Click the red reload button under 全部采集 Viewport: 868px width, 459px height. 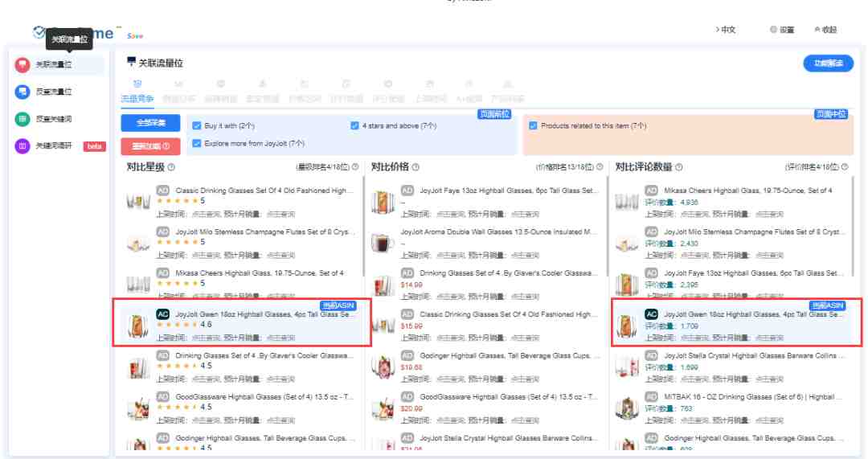[150, 147]
